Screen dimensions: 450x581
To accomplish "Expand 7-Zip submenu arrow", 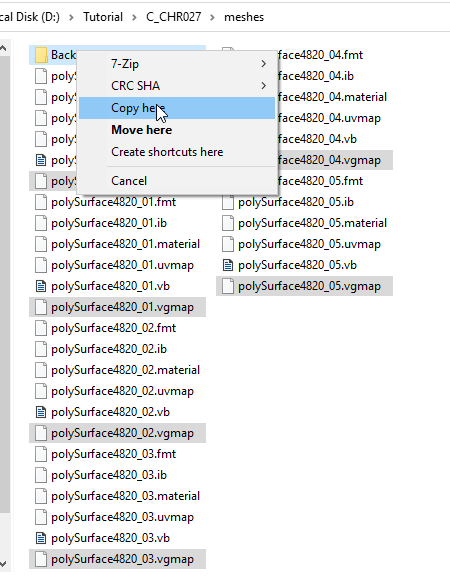I will [x=264, y=64].
